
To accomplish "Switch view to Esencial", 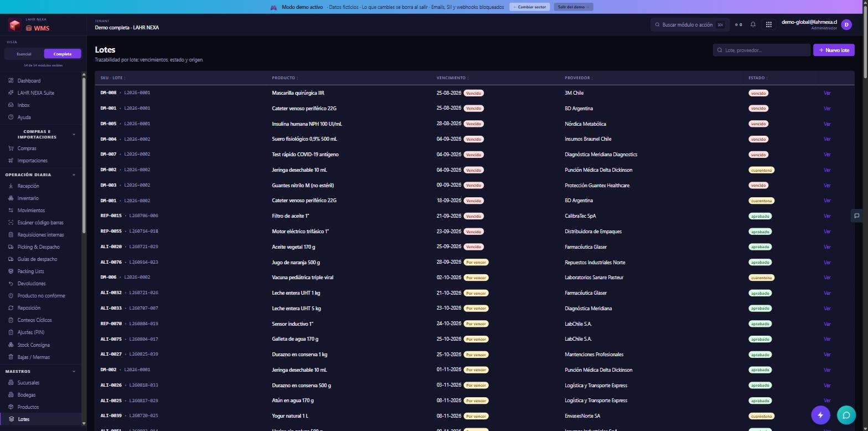I will pos(24,54).
